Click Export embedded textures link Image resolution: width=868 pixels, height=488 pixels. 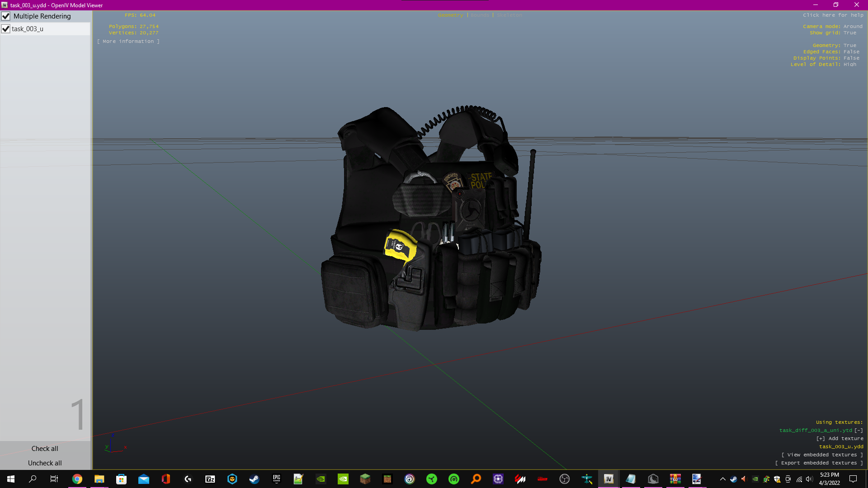[x=819, y=463]
